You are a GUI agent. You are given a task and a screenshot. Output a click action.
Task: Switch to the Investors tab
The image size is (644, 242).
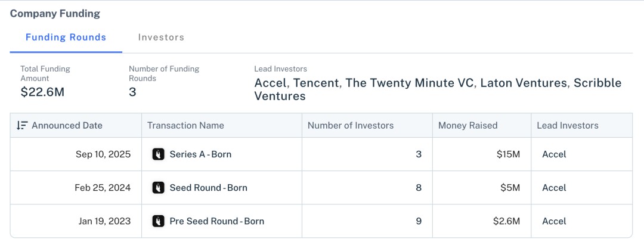[x=161, y=38]
